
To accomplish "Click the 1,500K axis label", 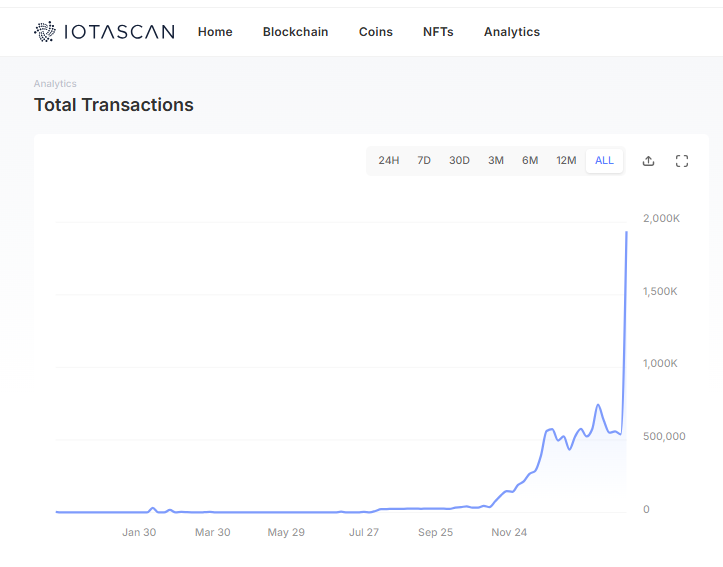I will pos(660,291).
